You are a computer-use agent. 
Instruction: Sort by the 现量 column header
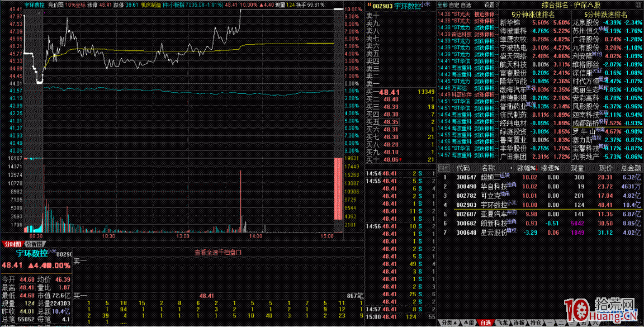coord(578,168)
